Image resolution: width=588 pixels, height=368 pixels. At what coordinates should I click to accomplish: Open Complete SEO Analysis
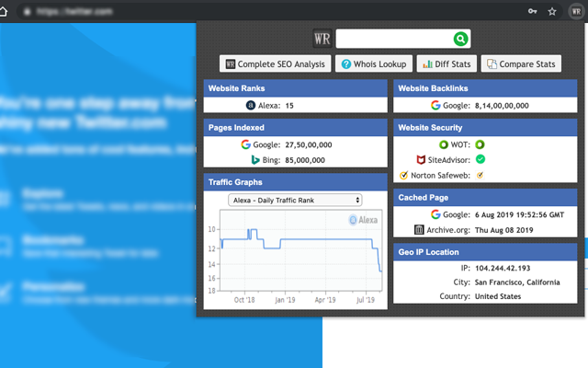click(276, 63)
